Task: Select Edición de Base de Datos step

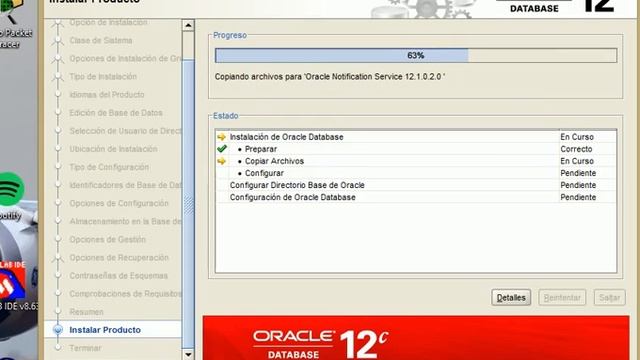Action: 116,113
